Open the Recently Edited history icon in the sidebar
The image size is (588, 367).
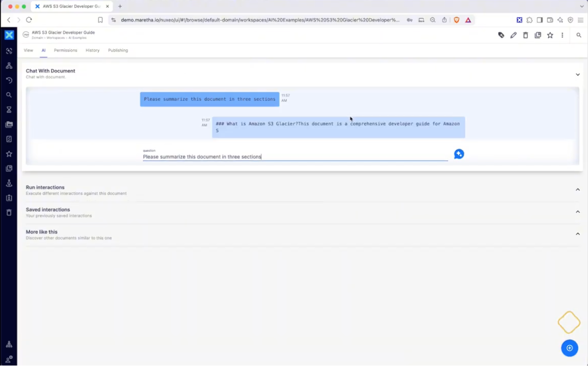click(9, 80)
